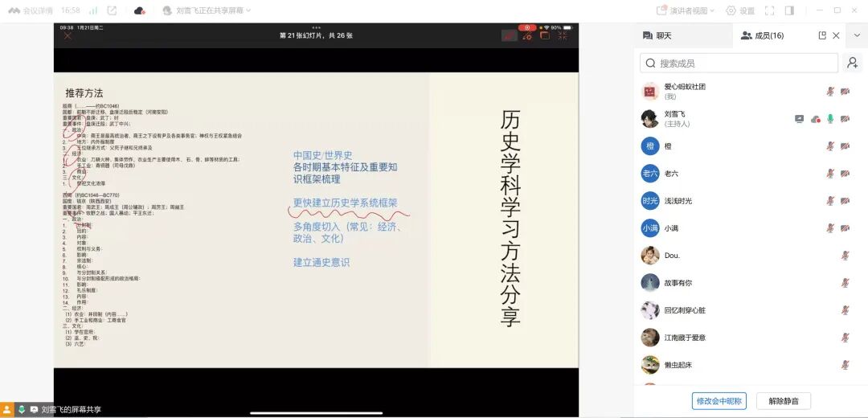Select the red pen tool in slideshow
This screenshot has width=868, height=418.
510,35
